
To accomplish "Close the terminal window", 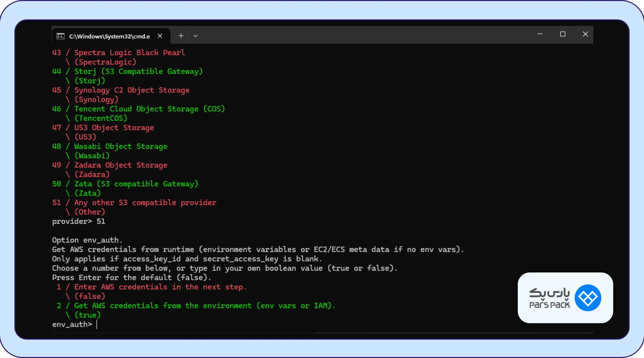I will click(585, 34).
